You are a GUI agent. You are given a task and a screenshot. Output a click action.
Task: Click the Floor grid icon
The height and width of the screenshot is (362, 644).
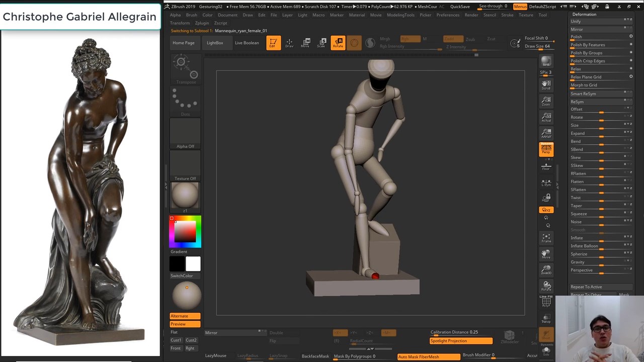click(x=546, y=165)
